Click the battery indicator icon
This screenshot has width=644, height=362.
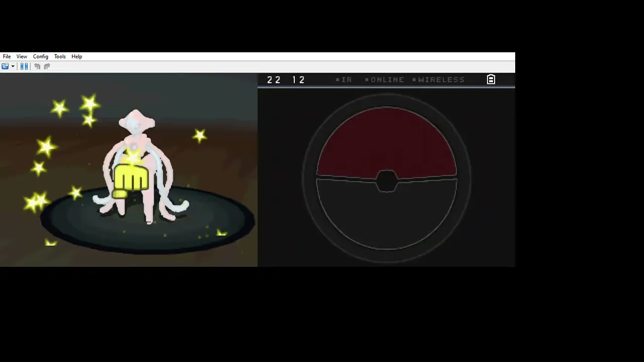491,79
